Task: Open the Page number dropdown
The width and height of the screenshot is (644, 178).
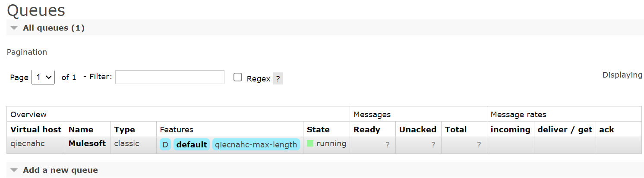Action: pos(43,77)
